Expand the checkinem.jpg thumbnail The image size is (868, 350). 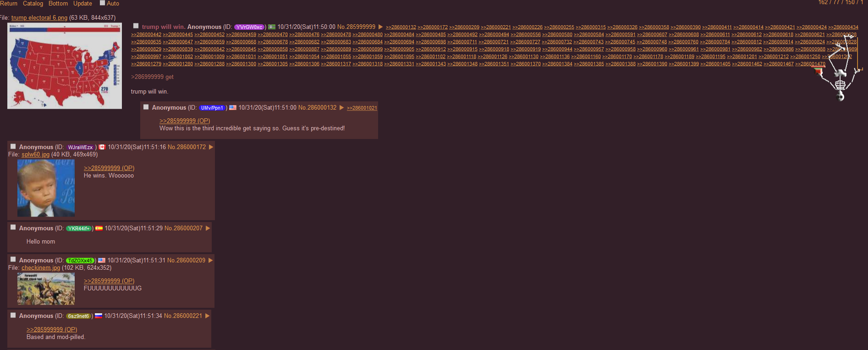point(46,289)
